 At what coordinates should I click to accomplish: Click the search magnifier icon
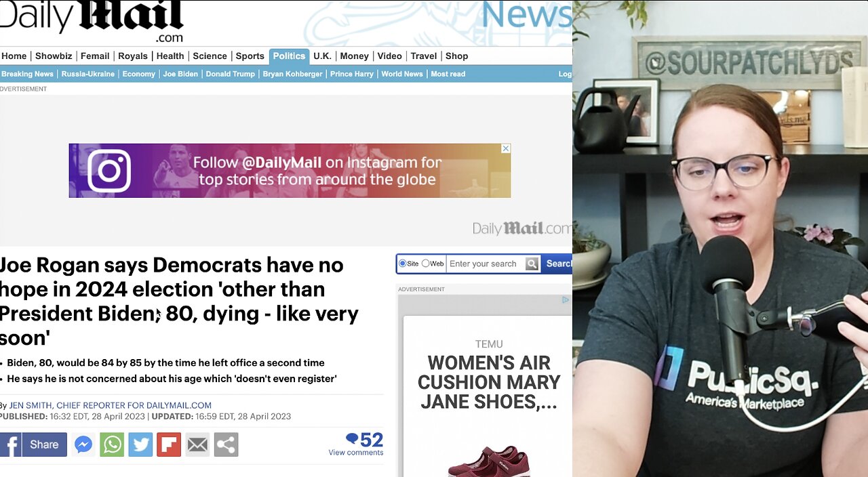(532, 264)
